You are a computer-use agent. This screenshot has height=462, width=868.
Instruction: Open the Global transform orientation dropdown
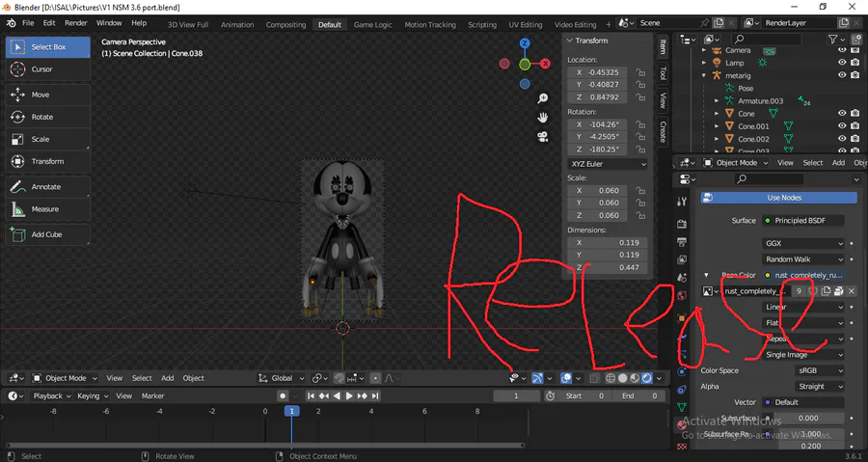point(282,378)
